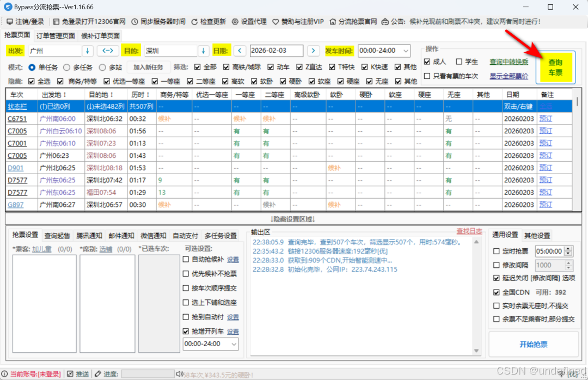Toggle the 定时抢票 checkbox
This screenshot has height=380, width=588.
coord(496,251)
